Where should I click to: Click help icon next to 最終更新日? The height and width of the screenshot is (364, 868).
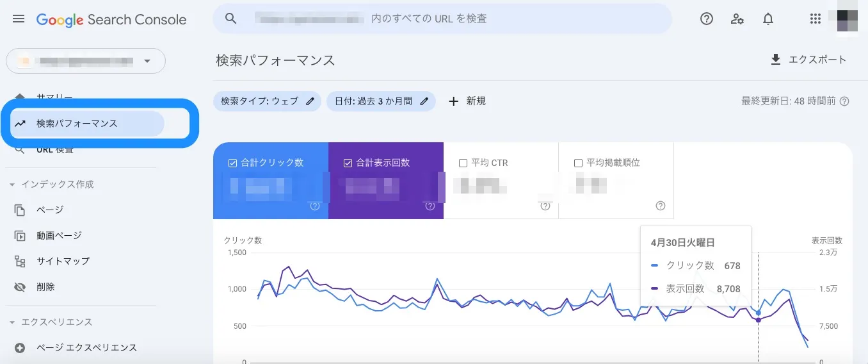click(x=844, y=101)
